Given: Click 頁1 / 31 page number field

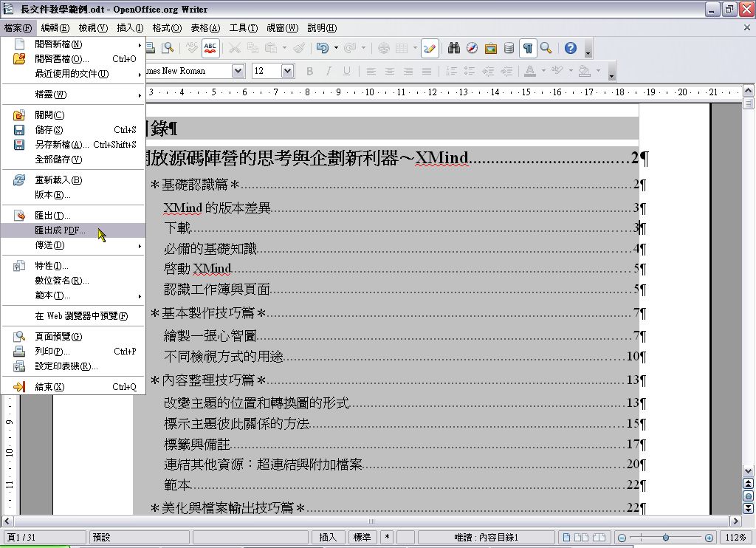Looking at the screenshot, I should 44,538.
